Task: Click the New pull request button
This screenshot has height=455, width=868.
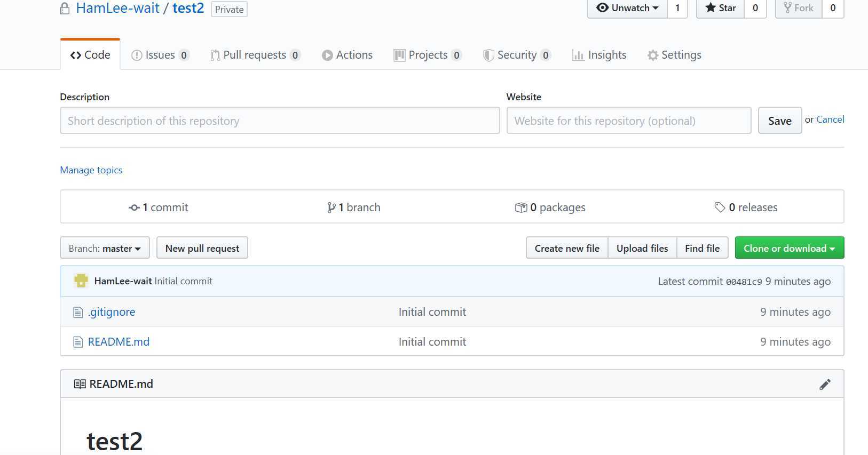Action: click(x=202, y=248)
